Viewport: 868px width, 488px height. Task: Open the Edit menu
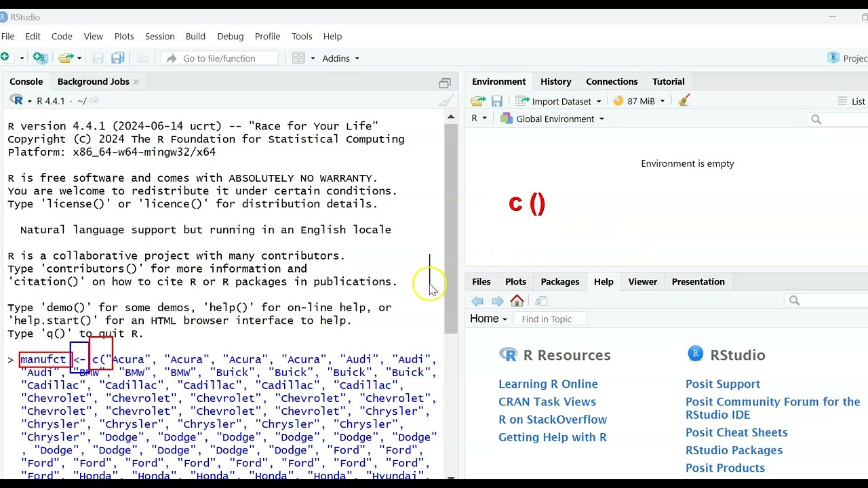tap(33, 37)
